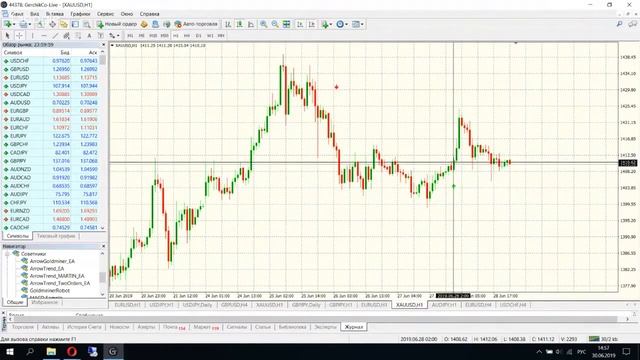The image size is (640, 360).
Task: Zoom in on the chart
Action: [264, 24]
